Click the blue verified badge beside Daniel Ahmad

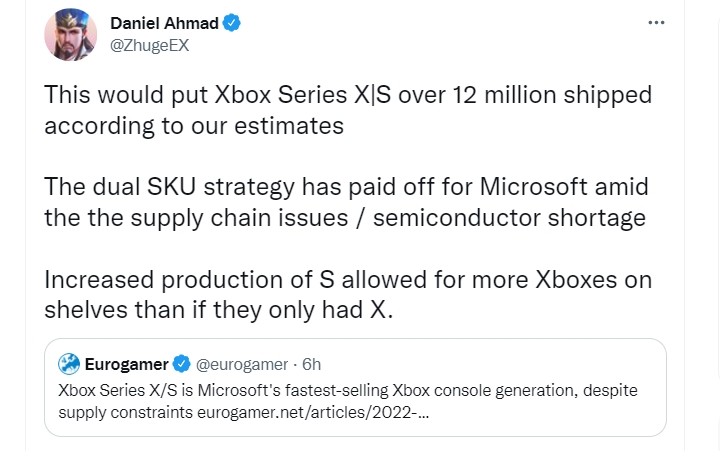[x=232, y=22]
